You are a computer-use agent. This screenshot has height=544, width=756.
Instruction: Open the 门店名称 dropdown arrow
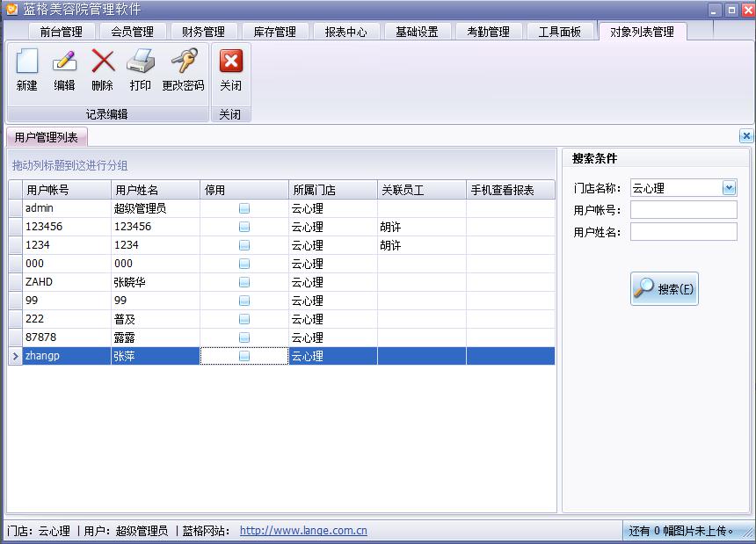coord(729,187)
